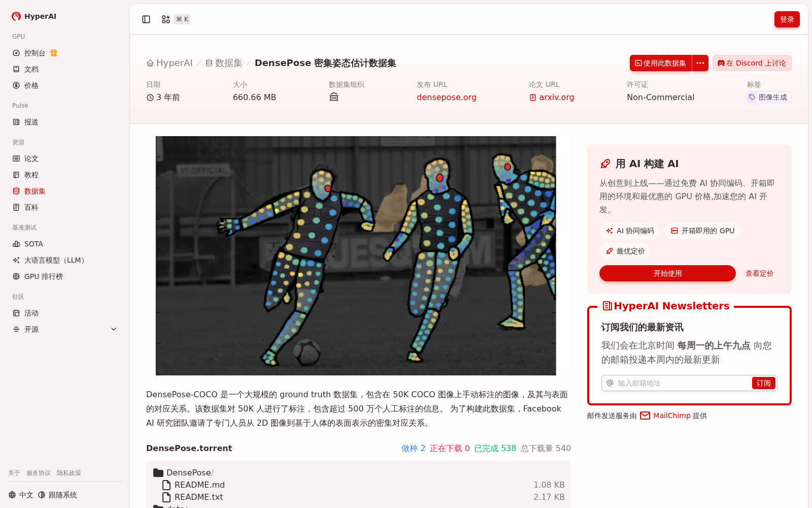Image resolution: width=812 pixels, height=508 pixels.
Task: Open densepose.org publish URL
Action: pos(447,97)
